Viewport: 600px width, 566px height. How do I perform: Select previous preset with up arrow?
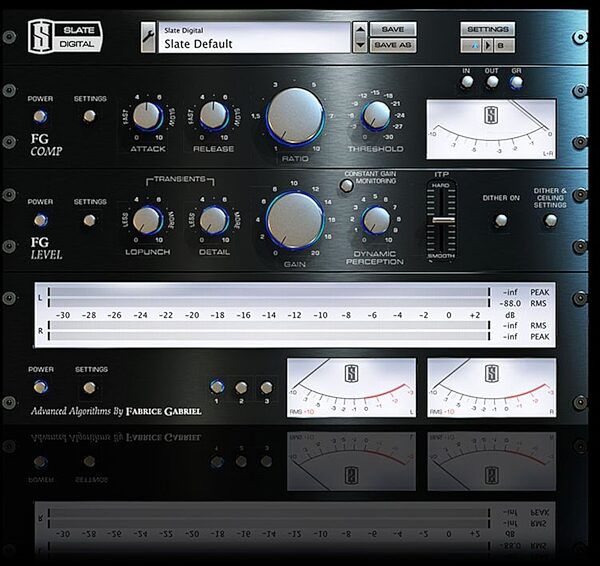click(360, 29)
